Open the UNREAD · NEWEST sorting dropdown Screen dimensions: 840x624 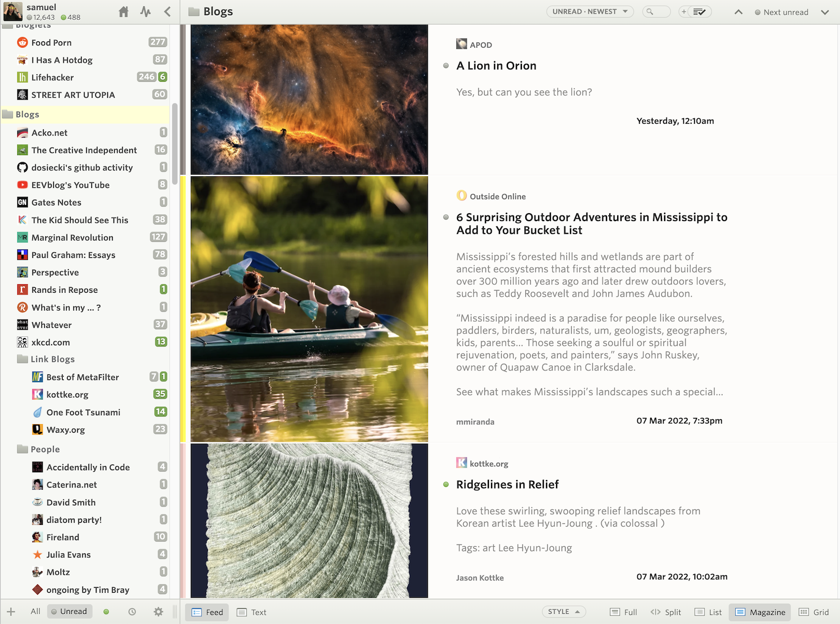coord(590,11)
